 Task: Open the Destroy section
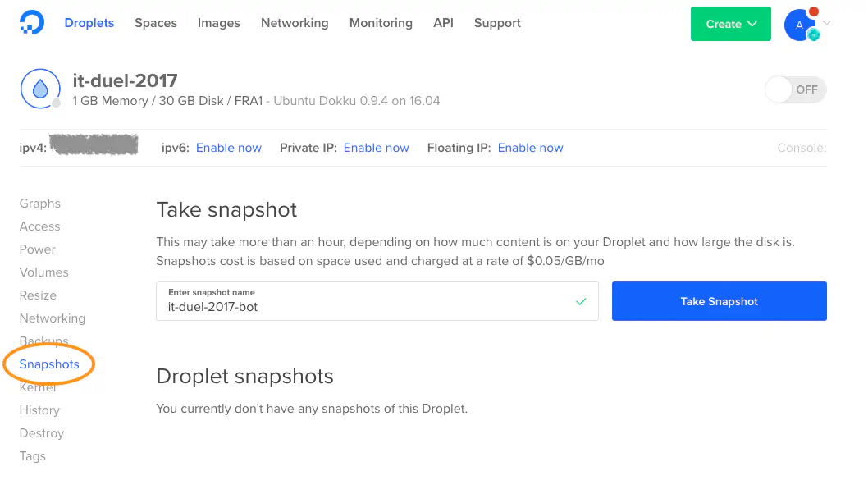coord(42,432)
